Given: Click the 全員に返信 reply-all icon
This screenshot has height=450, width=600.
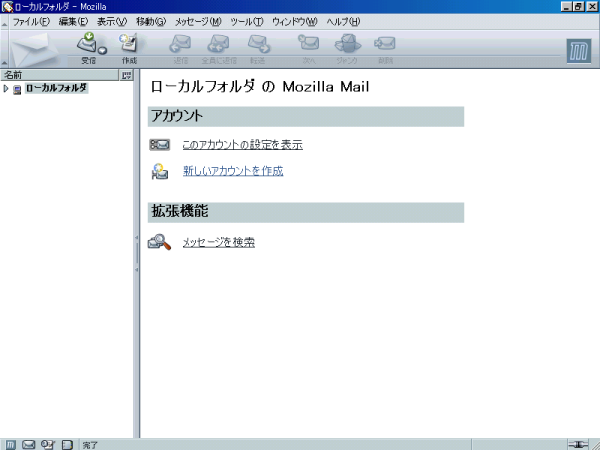Looking at the screenshot, I should click(218, 44).
